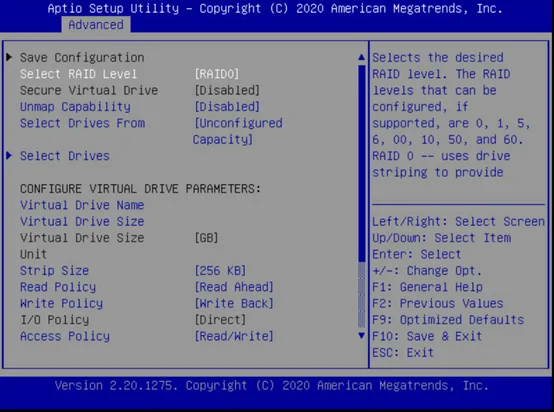Change the GB size unit option
The height and width of the screenshot is (412, 554).
pos(206,238)
